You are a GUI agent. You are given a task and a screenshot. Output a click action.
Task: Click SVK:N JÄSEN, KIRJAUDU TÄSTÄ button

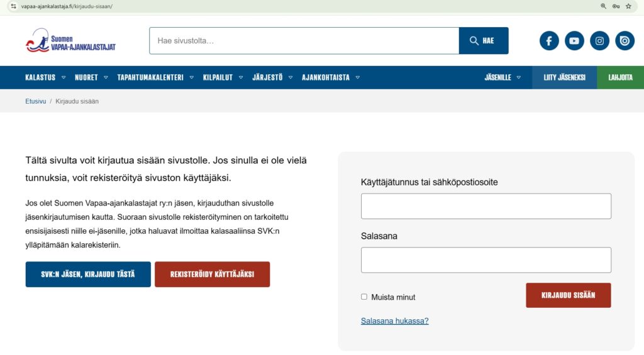[x=88, y=274]
